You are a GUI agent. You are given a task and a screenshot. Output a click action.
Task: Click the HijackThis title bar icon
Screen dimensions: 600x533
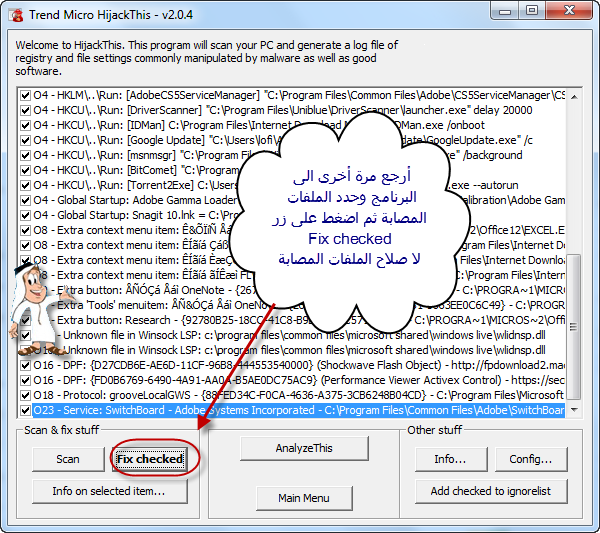[x=16, y=15]
